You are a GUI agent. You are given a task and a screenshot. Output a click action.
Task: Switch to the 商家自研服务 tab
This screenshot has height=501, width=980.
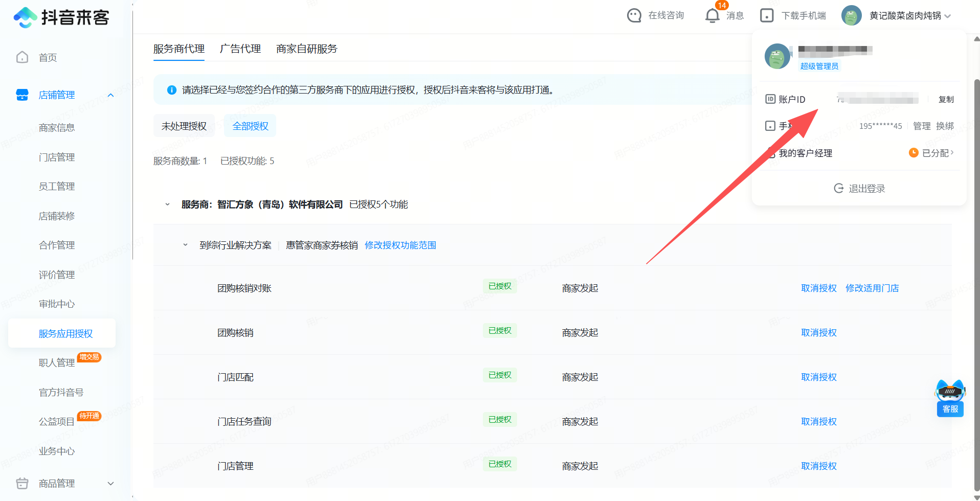306,49
